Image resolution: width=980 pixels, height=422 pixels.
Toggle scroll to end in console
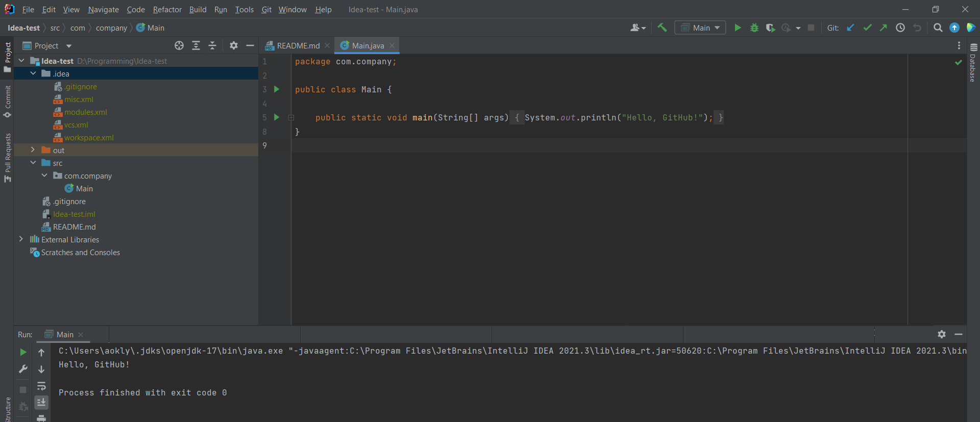[41, 403]
